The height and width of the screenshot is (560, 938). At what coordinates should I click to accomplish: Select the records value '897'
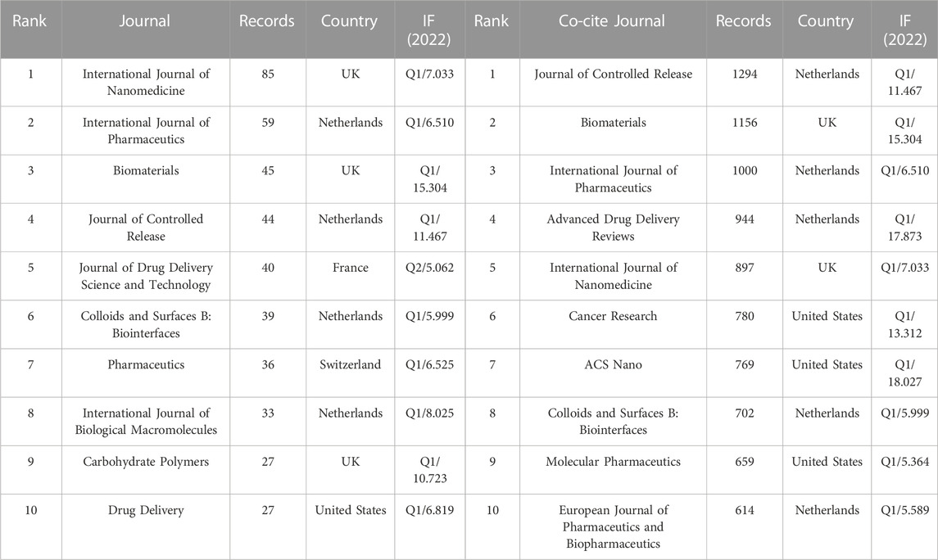click(744, 267)
